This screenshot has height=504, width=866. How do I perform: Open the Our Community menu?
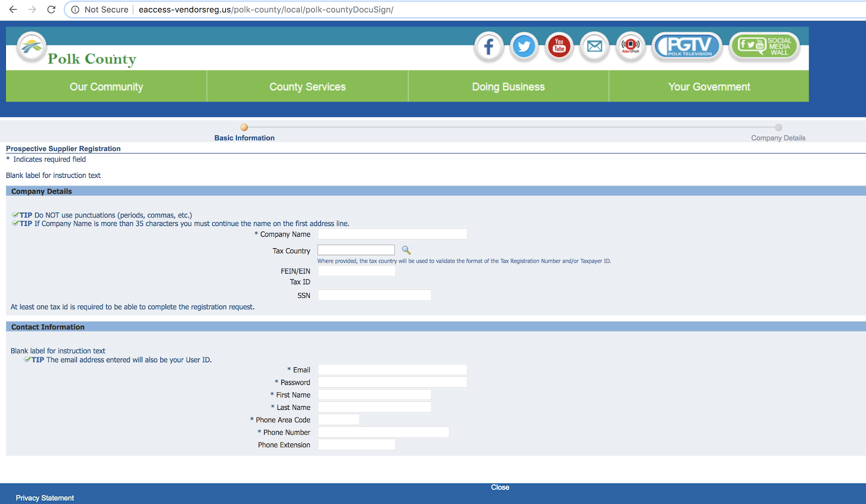[107, 87]
